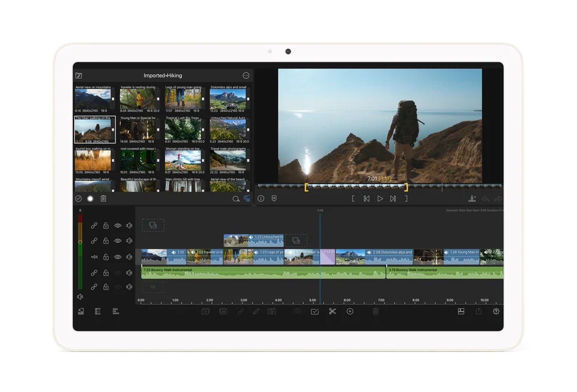Viewport: 577px width, 392px height.
Task: Open the more options ellipsis menu
Action: [x=246, y=76]
